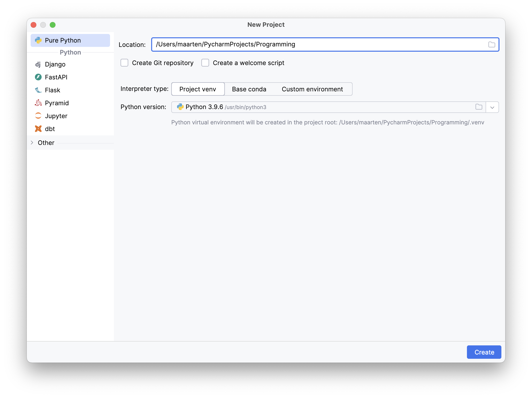Open the Python version dropdown arrow
This screenshot has width=532, height=398.
click(x=492, y=107)
